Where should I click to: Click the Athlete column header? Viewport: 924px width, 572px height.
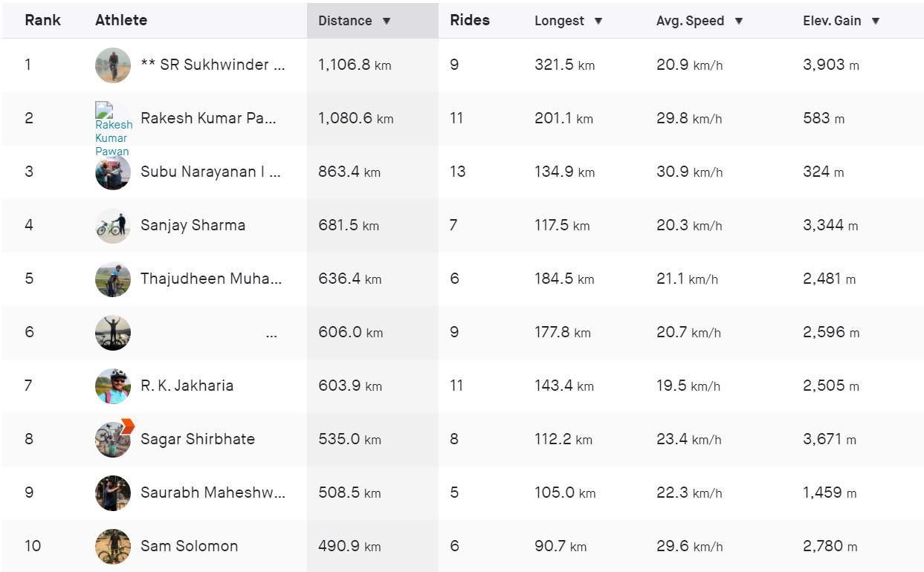(121, 20)
